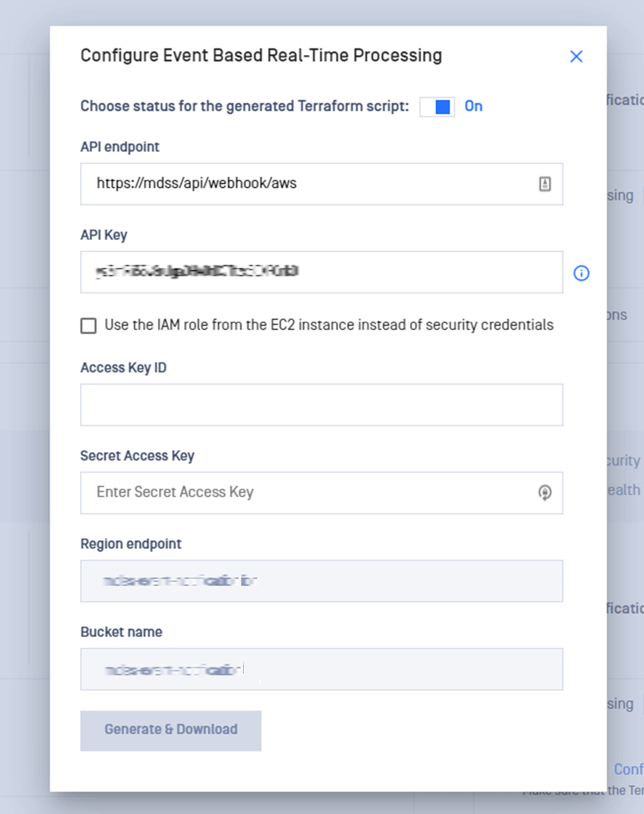This screenshot has height=814, width=644.
Task: Click the Enter Secret Access Key field
Action: (x=322, y=493)
